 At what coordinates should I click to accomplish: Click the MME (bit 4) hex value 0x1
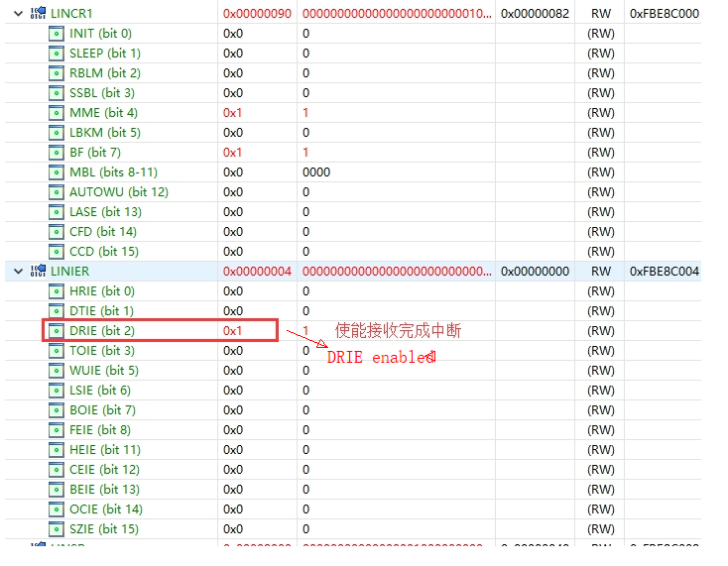233,113
